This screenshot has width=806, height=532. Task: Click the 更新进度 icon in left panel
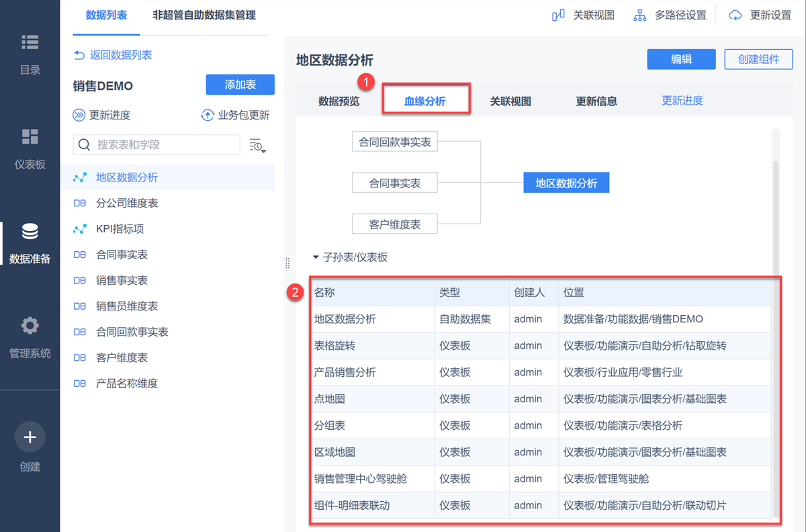click(79, 116)
